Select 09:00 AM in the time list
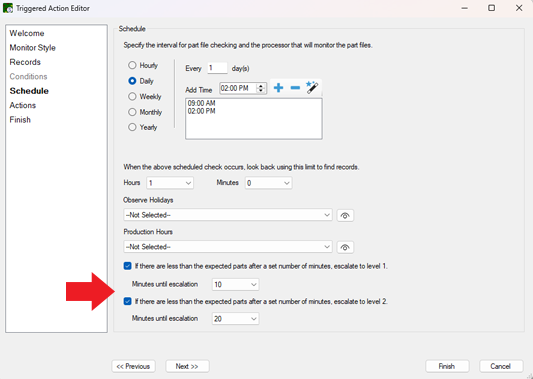The width and height of the screenshot is (533, 379). 202,103
